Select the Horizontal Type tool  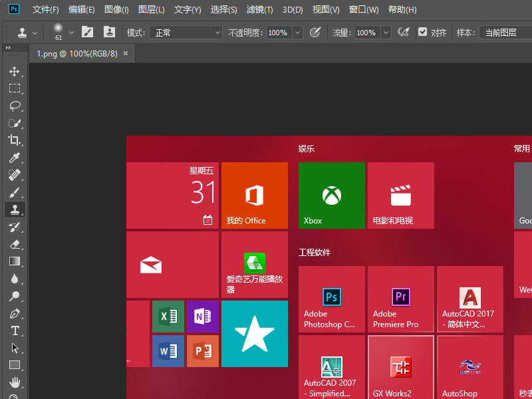(x=14, y=331)
